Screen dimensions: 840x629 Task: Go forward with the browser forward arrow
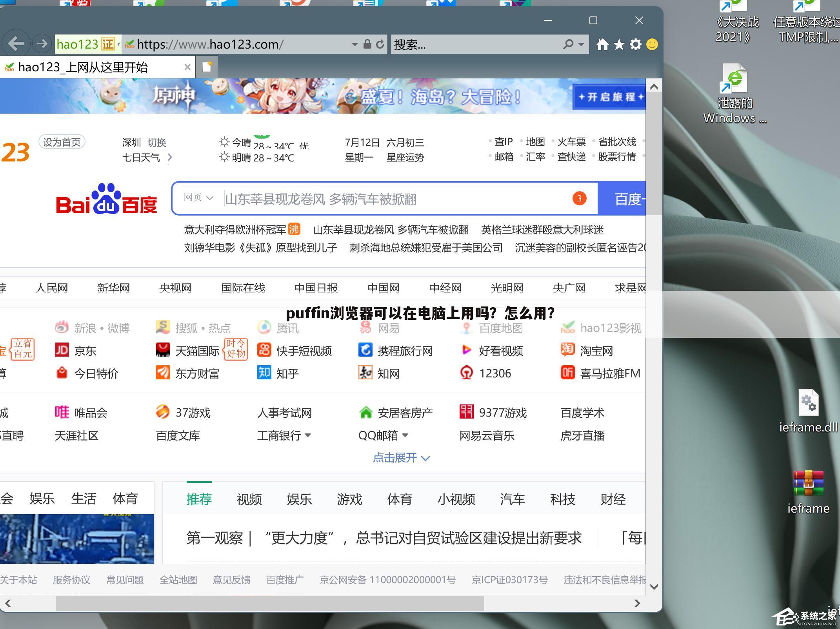tap(42, 44)
